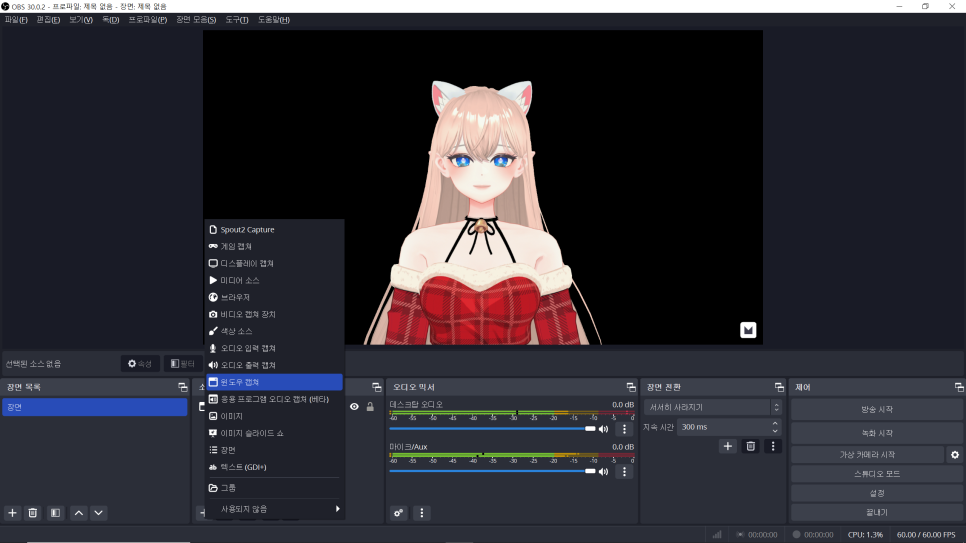
Task: Mute 데스크탑 오디오 speaker icon
Action: [x=604, y=429]
